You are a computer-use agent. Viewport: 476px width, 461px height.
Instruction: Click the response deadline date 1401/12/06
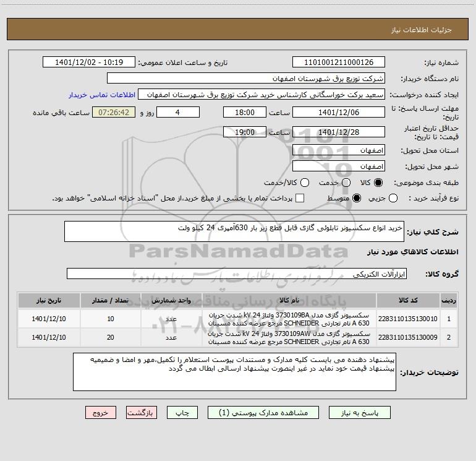[x=339, y=112]
